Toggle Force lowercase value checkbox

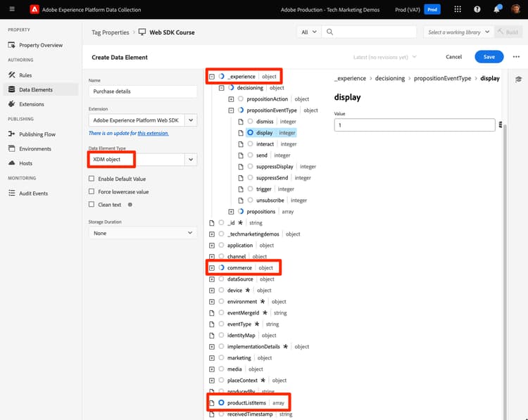point(92,191)
